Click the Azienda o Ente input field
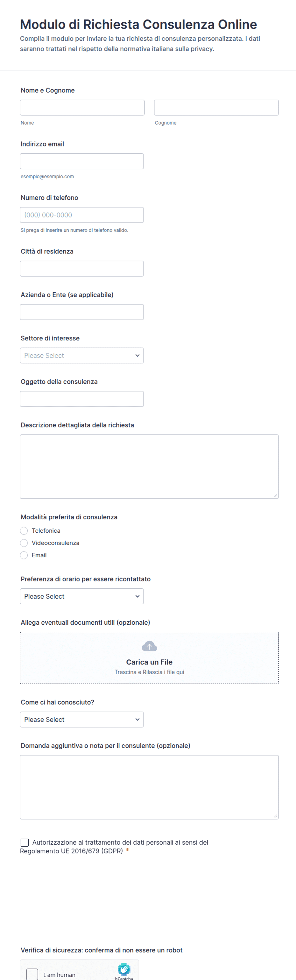 [82, 312]
